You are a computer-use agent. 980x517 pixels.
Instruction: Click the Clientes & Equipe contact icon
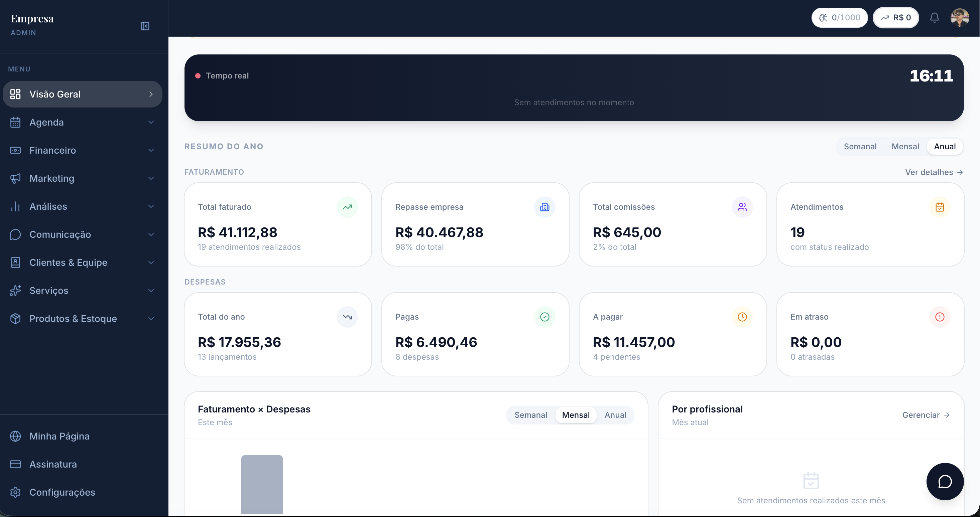(15, 262)
